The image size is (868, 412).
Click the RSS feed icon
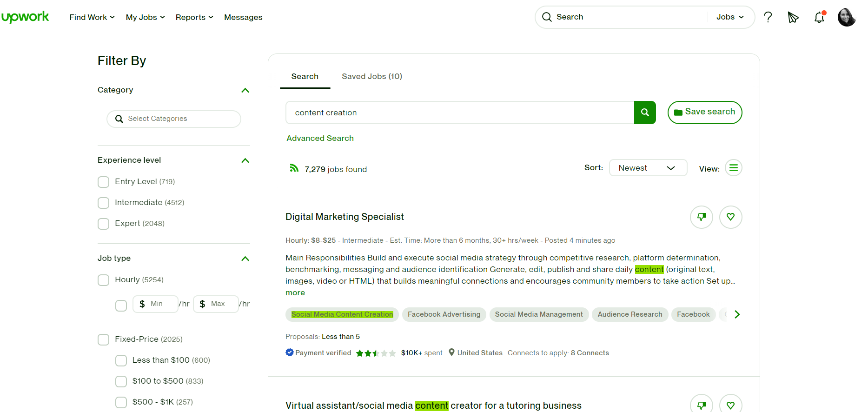click(294, 168)
